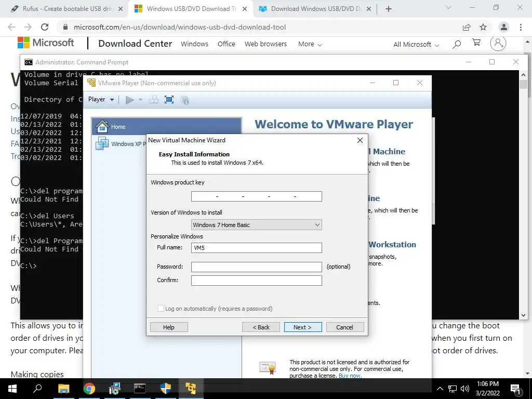The image size is (532, 399).
Task: Cancel the New Virtual Machine Wizard
Action: pos(345,327)
